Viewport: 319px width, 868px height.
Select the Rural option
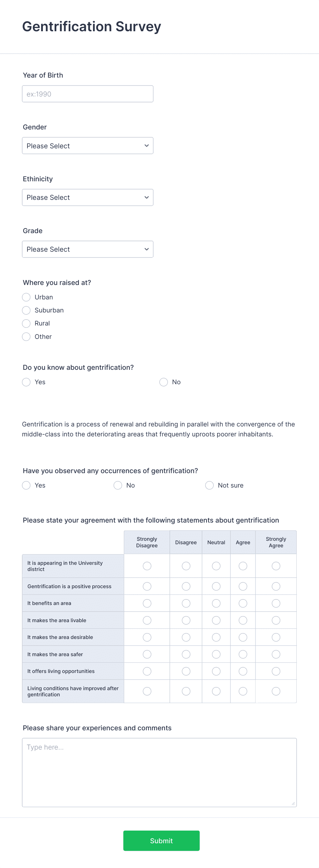(x=26, y=323)
